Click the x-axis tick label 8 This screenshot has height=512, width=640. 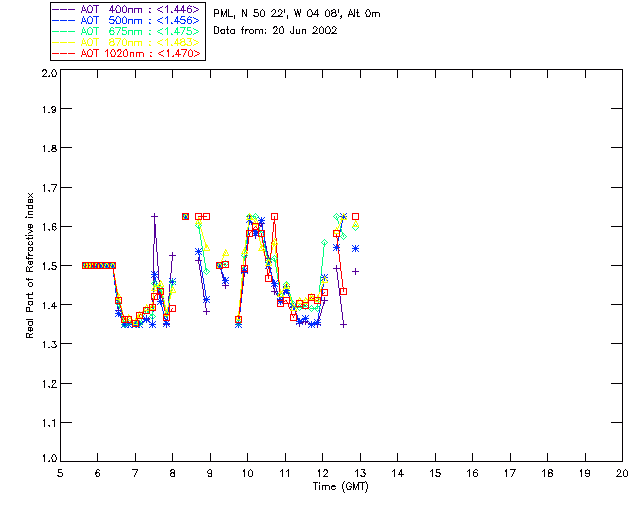(x=173, y=473)
